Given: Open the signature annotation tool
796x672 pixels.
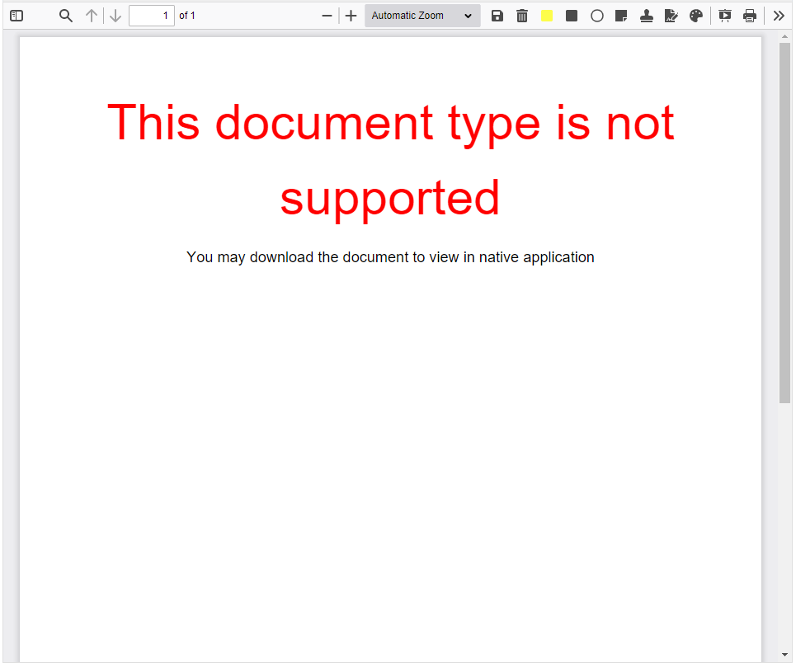Looking at the screenshot, I should click(671, 15).
